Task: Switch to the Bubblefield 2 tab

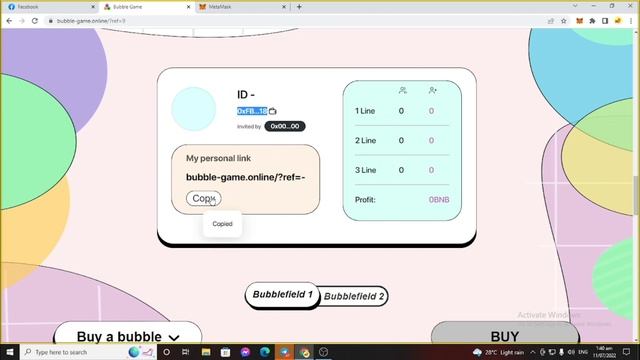Action: click(x=354, y=296)
